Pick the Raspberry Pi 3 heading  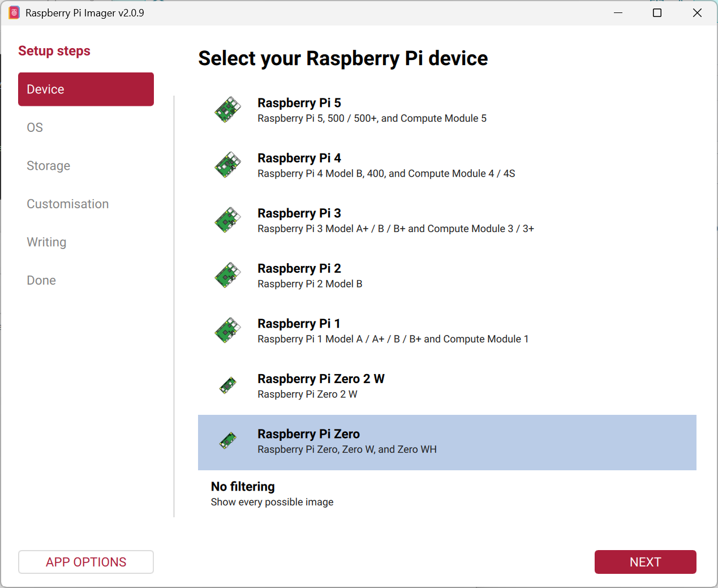[299, 213]
